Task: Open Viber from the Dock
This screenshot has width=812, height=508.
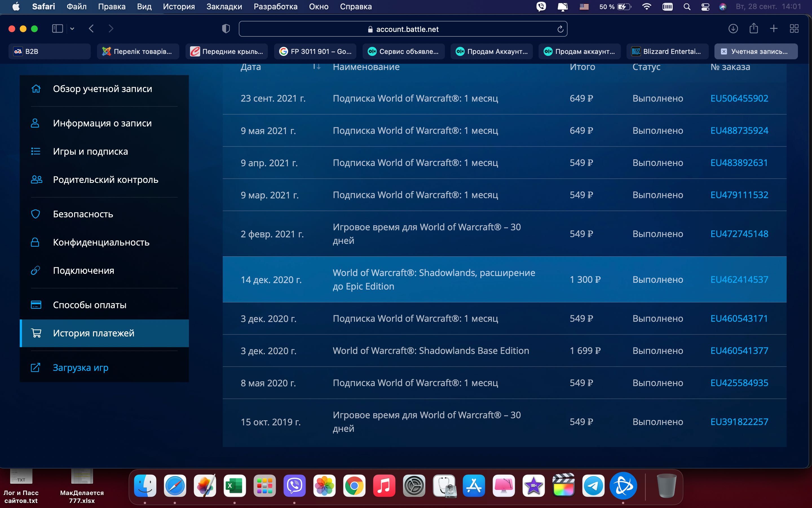Action: point(294,485)
